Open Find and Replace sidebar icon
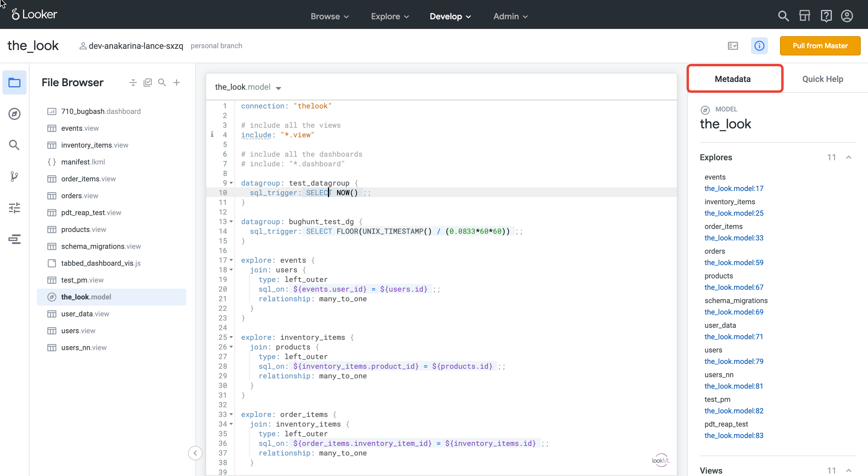Screen dimensions: 868x476 [x=14, y=145]
